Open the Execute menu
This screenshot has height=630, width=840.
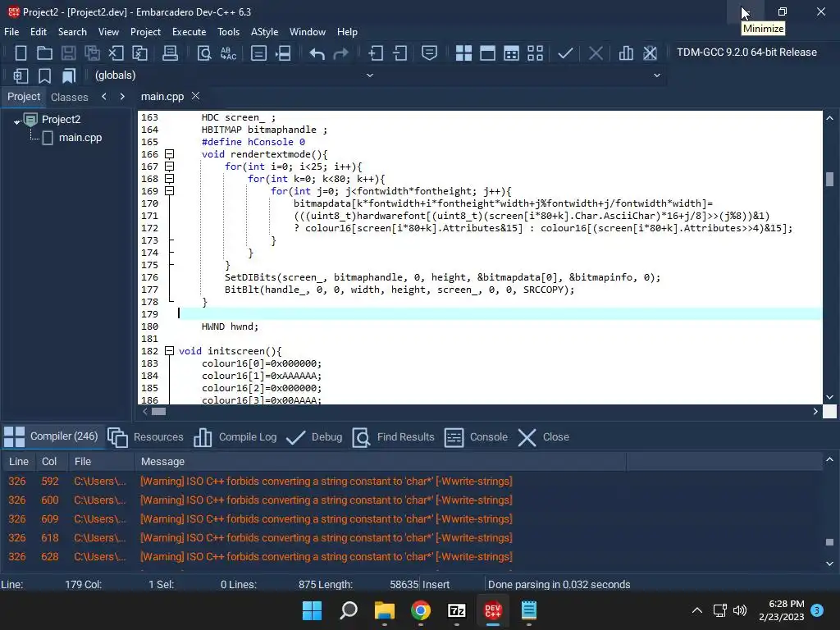click(189, 32)
